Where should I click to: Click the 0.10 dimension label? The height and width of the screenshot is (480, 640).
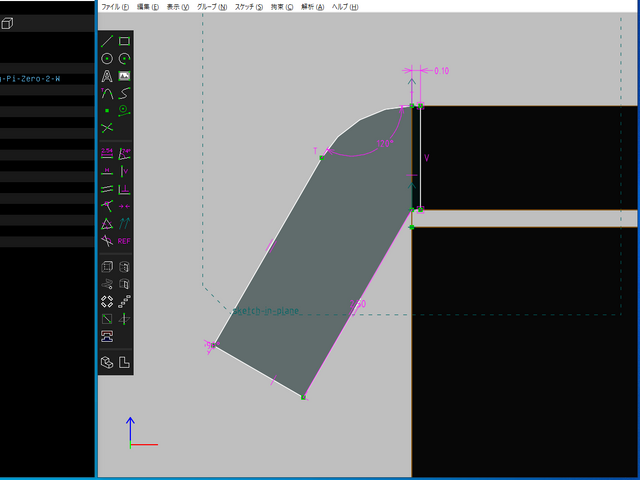point(441,70)
